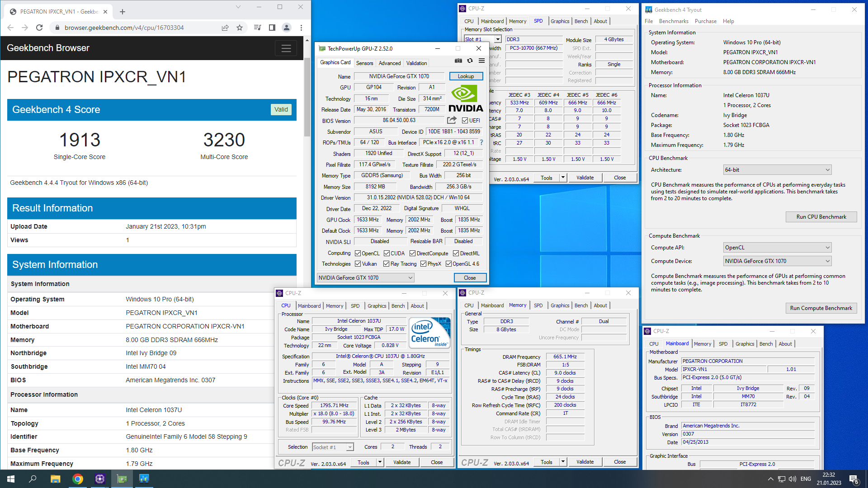
Task: Open the Compute API dropdown
Action: coord(777,248)
